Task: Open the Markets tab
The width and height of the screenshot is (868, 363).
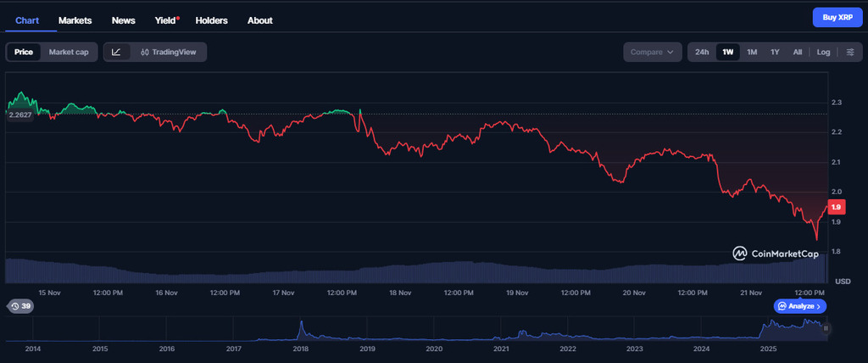Action: [x=75, y=20]
